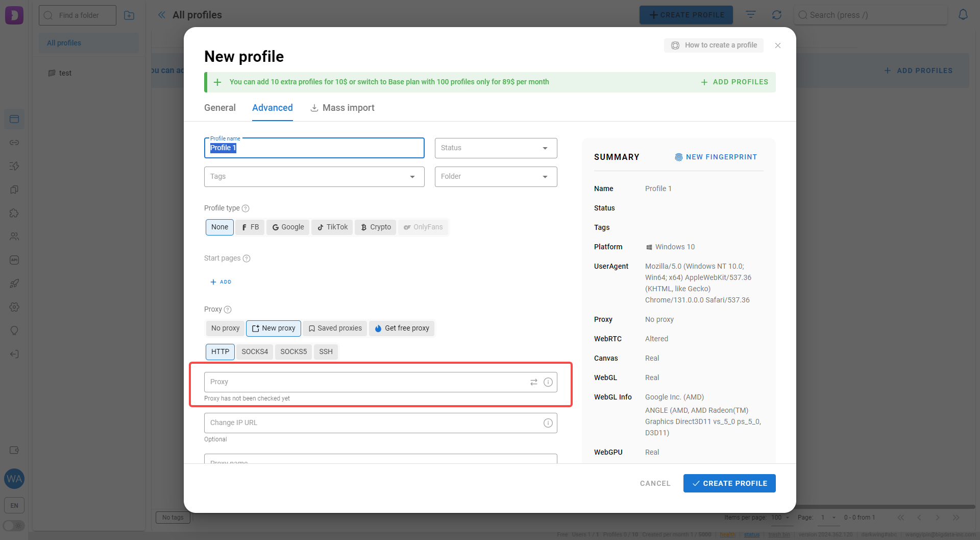Click help icon next to Proxy label
This screenshot has height=540, width=980.
[x=228, y=310]
